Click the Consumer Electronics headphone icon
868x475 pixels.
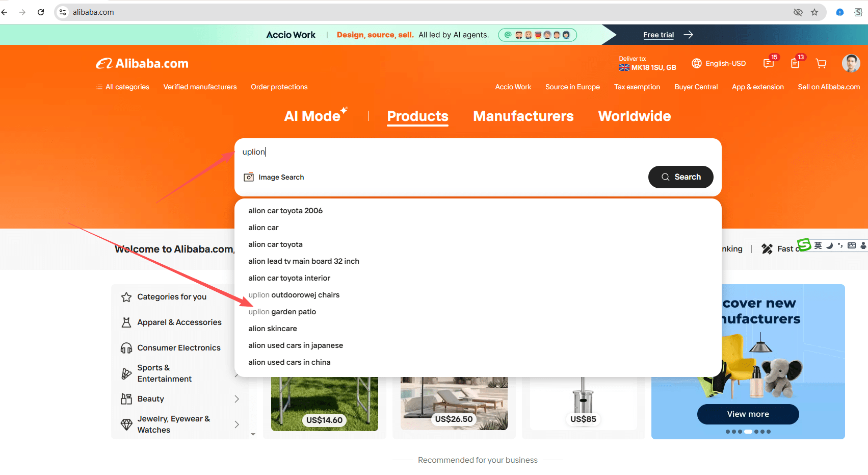point(126,348)
